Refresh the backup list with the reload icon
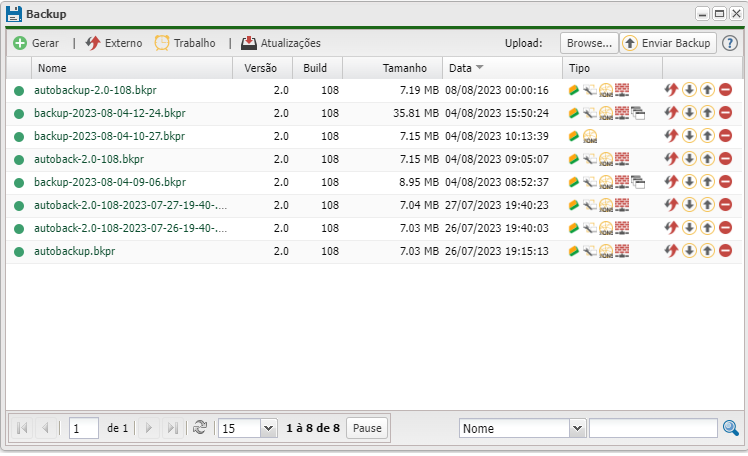The width and height of the screenshot is (748, 456). point(201,428)
